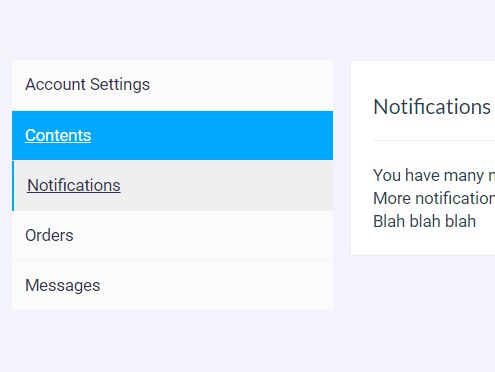
Task: Click the "Blah blah blah" text
Action: [424, 221]
